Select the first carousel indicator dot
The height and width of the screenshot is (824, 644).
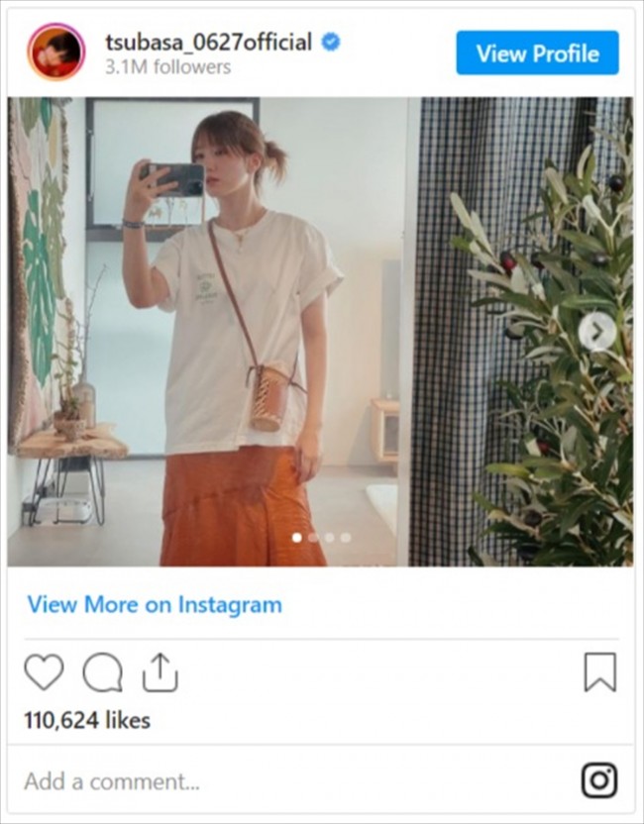pyautogui.click(x=297, y=538)
